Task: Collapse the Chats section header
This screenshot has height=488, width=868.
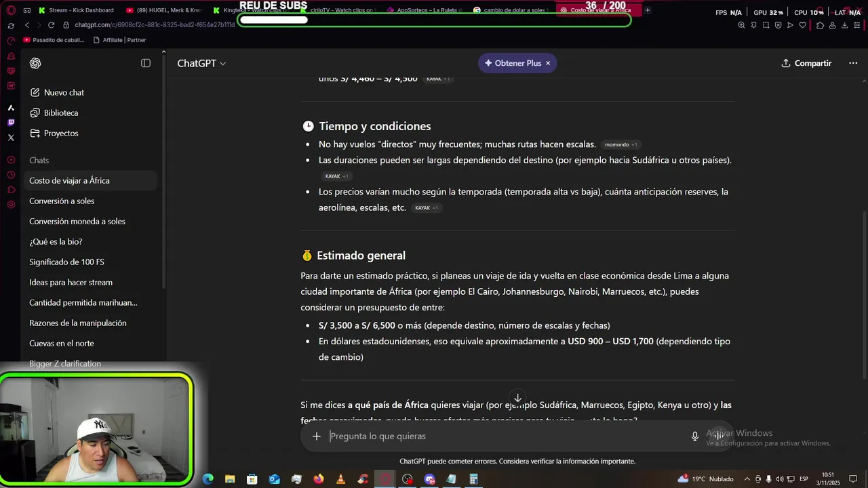Action: (39, 160)
